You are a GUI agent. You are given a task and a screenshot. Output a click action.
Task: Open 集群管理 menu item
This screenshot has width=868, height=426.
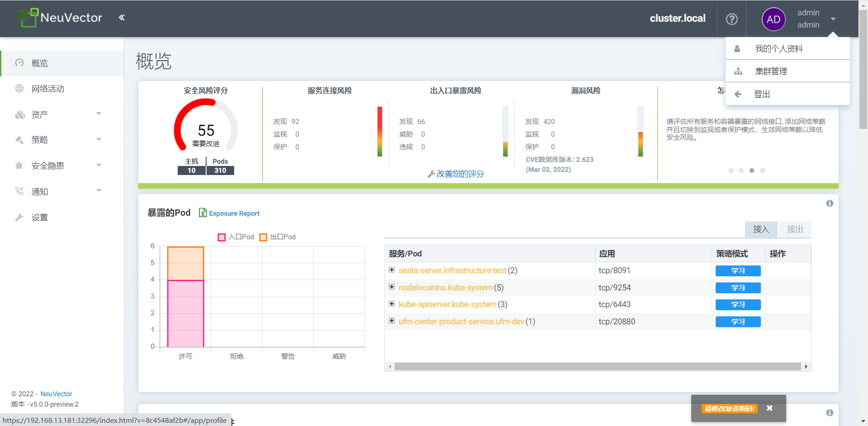pos(788,71)
